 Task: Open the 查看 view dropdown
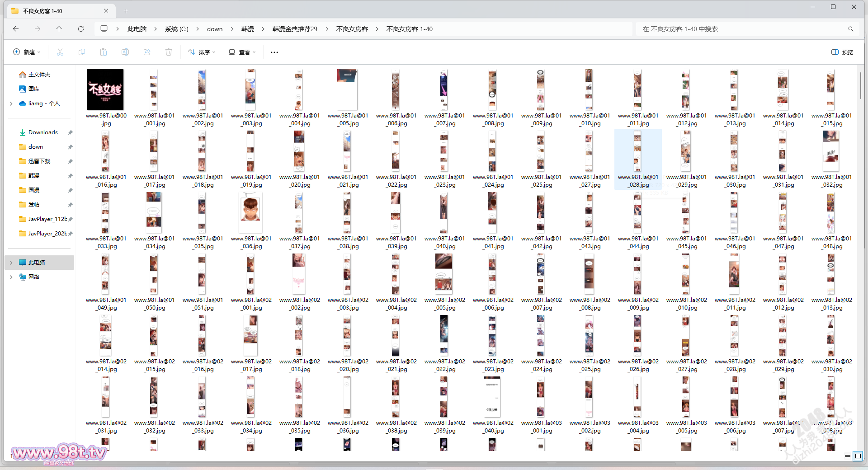[x=242, y=52]
